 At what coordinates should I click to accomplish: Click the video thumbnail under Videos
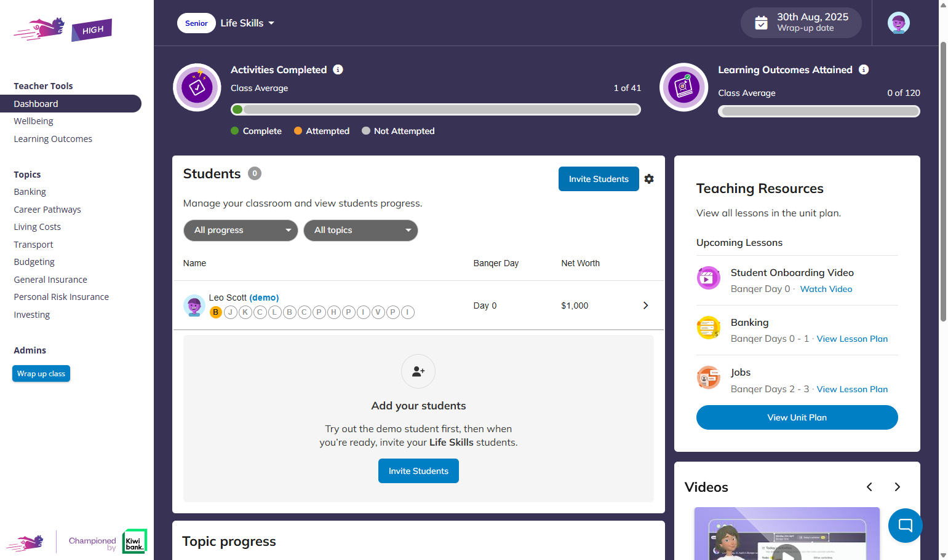[x=787, y=534]
